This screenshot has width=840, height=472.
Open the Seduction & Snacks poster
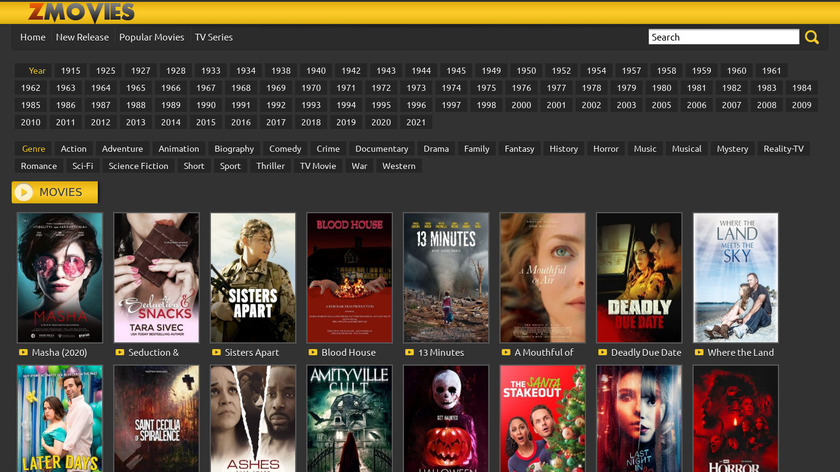[156, 278]
